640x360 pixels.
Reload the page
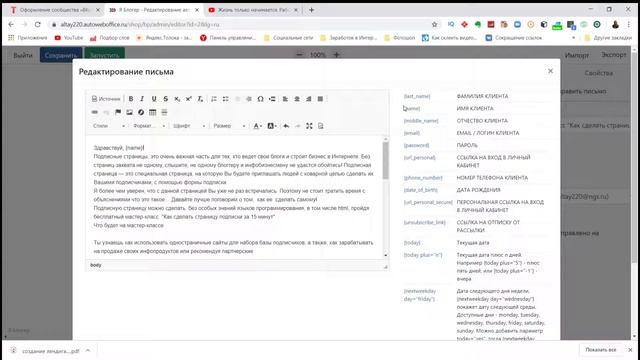(38, 24)
